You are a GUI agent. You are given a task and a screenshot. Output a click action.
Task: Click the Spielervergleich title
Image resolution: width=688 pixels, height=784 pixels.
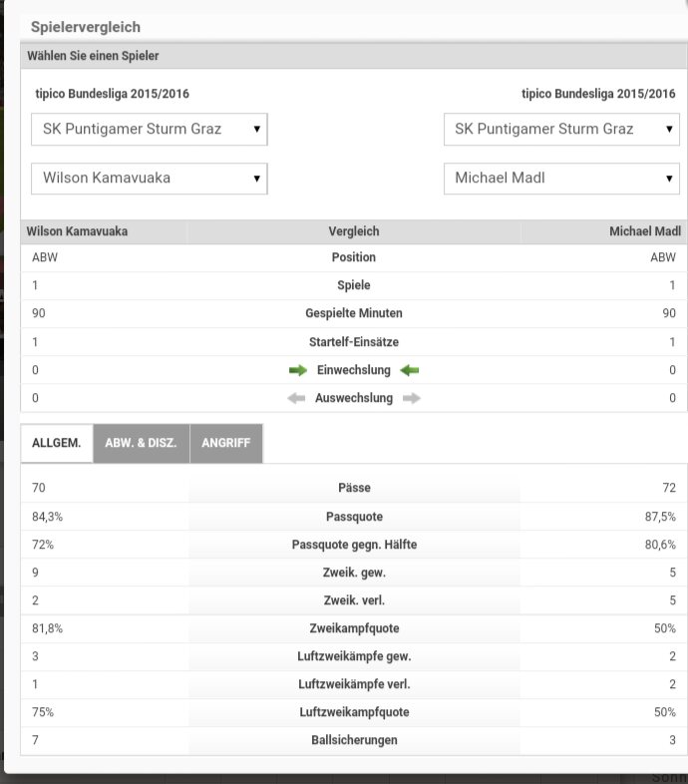click(86, 27)
